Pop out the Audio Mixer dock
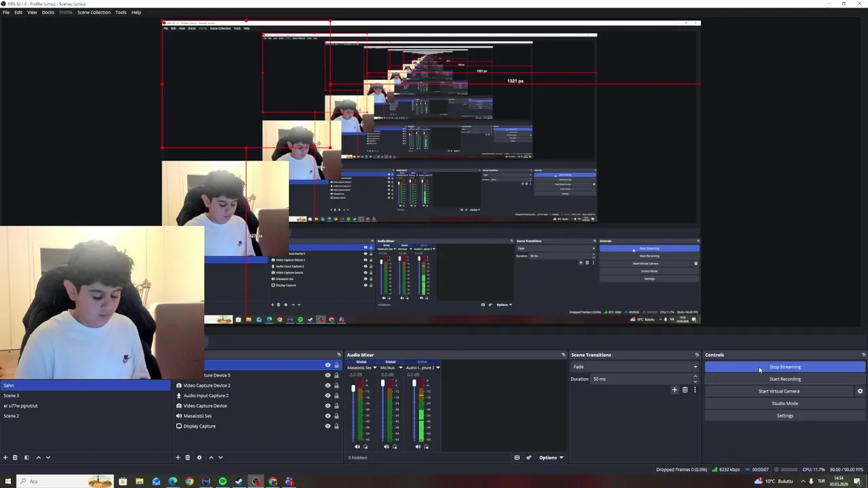 [563, 354]
